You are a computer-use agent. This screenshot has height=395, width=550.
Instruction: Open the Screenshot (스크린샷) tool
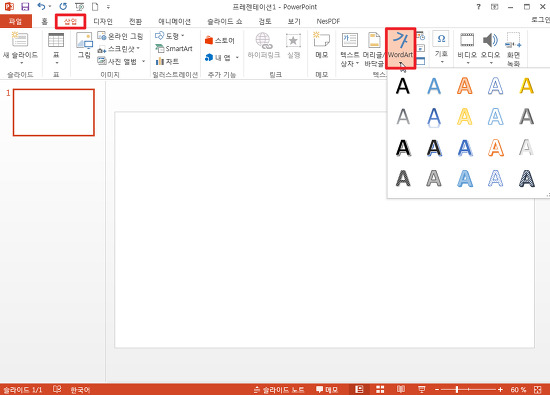[x=119, y=49]
